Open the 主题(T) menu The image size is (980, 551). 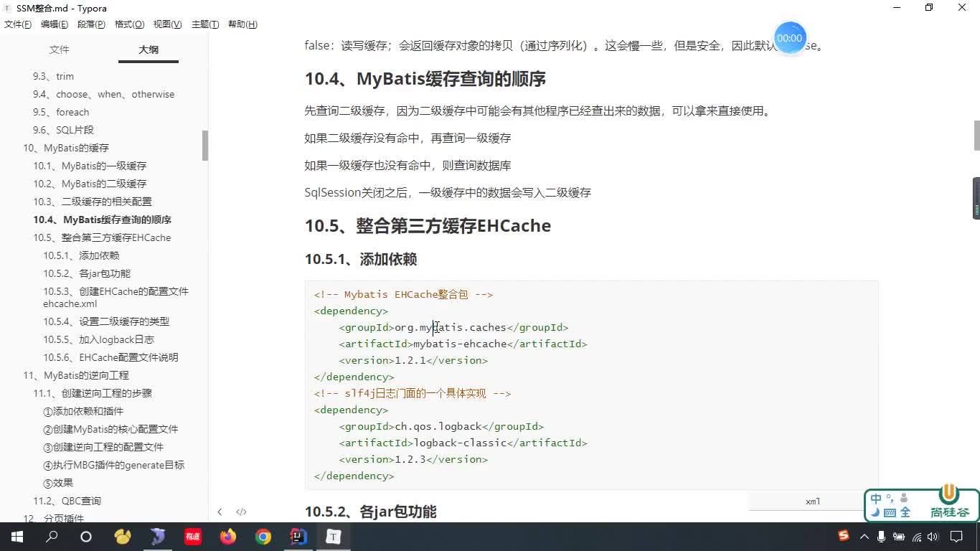click(205, 24)
